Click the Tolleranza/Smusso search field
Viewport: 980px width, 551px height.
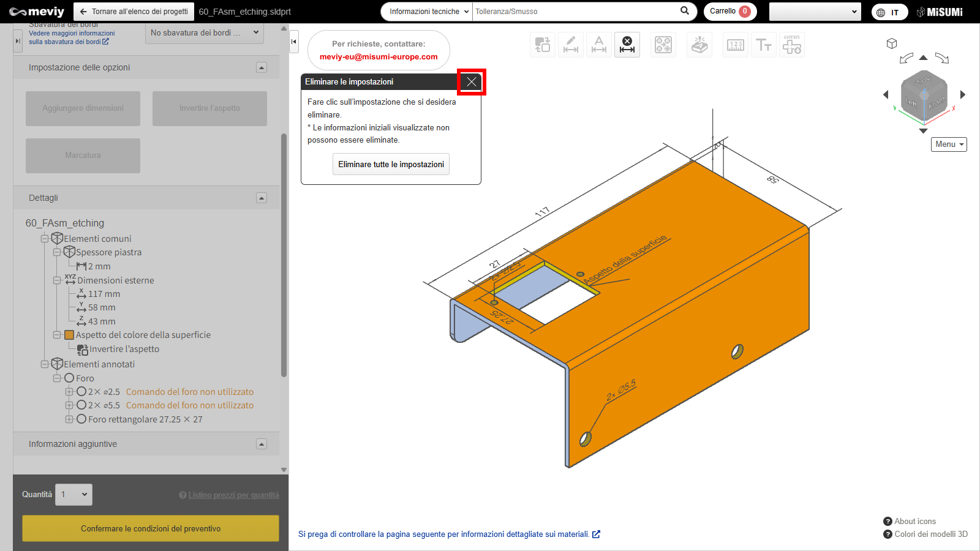point(575,12)
